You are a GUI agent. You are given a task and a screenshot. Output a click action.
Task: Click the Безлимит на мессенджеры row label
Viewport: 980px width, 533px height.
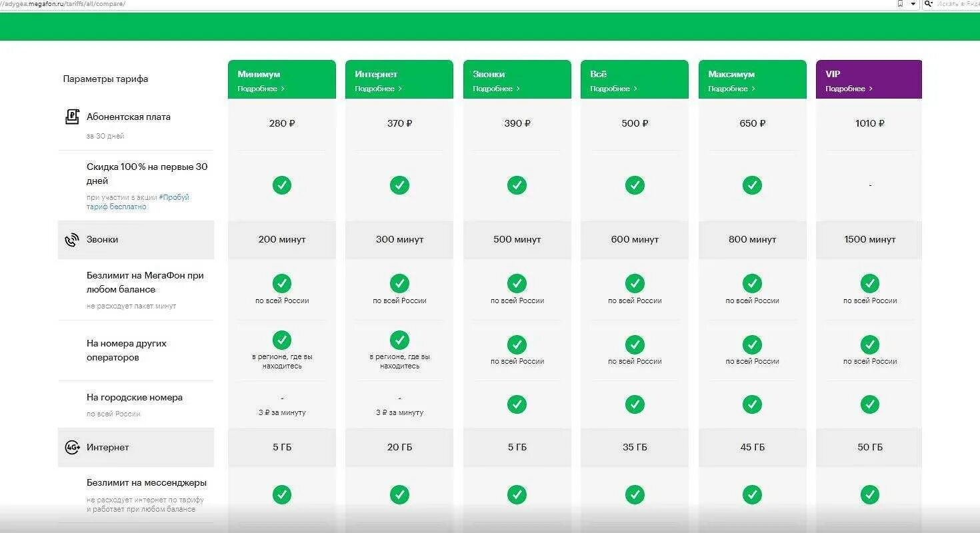(147, 482)
